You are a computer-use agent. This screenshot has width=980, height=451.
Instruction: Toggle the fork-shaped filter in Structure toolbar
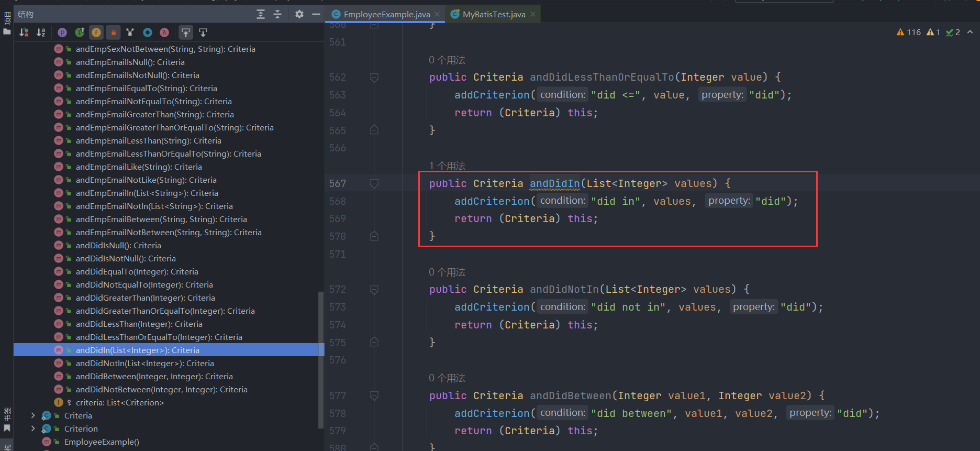click(130, 32)
